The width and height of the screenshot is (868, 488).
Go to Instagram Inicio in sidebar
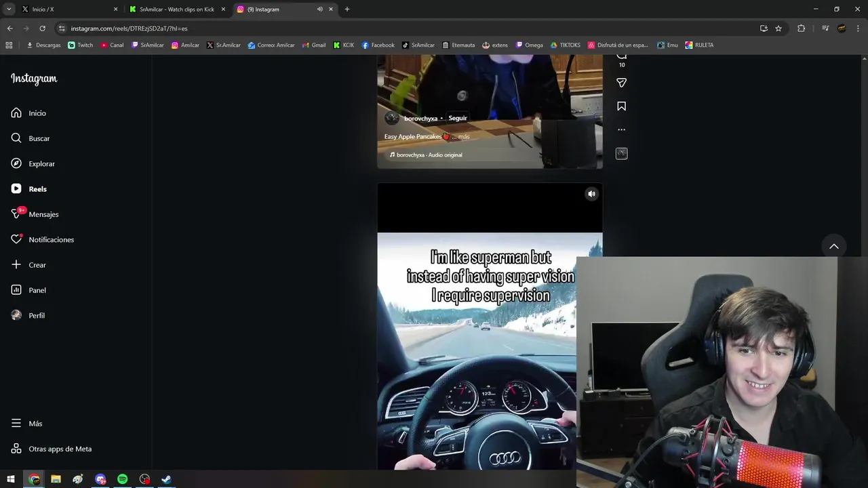[28, 113]
